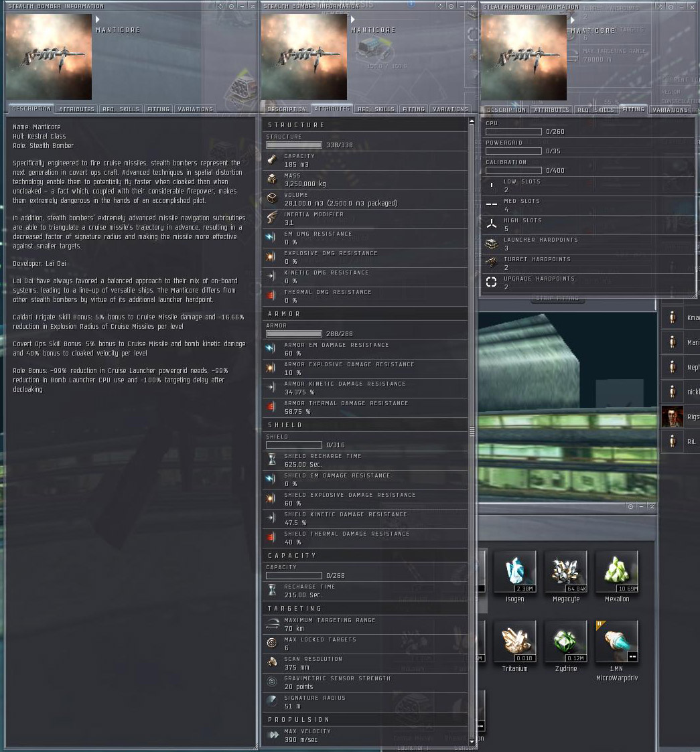
Task: Minimize the inventory window
Action: tap(642, 506)
